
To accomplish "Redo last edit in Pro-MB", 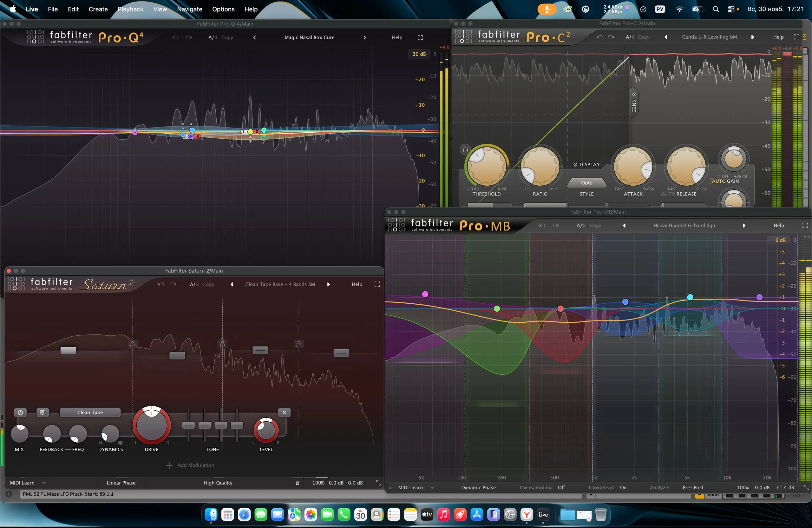I will tap(555, 225).
